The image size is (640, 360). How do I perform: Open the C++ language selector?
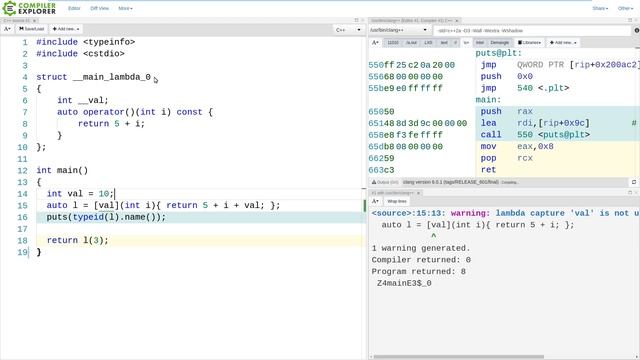coord(348,30)
